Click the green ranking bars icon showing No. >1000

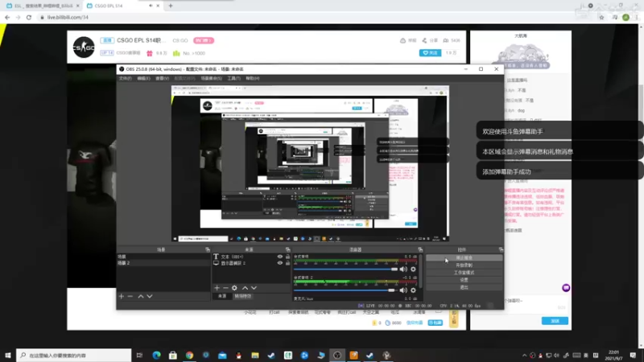176,53
